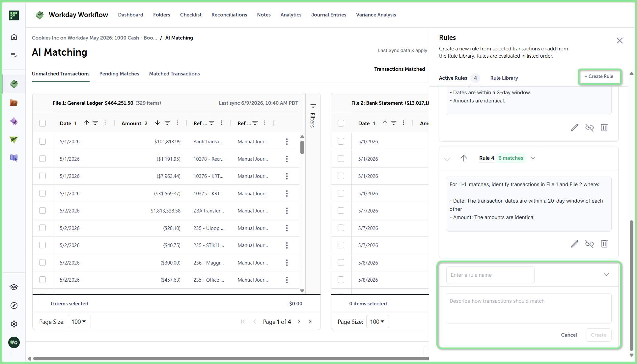Open the settings gear in sidebar
637x364 pixels.
(14, 324)
